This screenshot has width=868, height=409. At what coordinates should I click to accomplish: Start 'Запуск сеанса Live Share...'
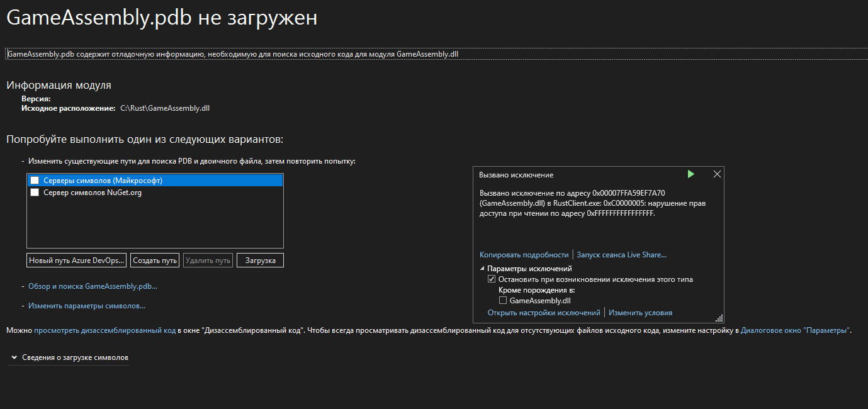tap(621, 255)
